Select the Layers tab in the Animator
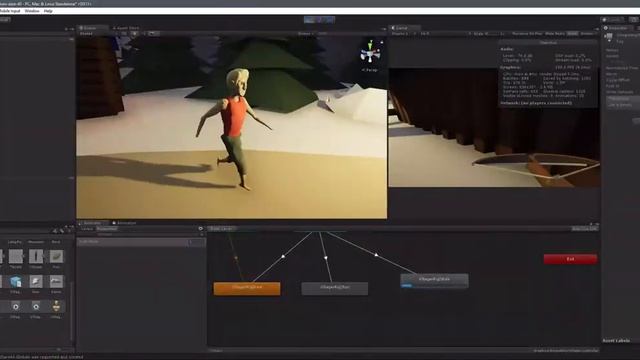The width and height of the screenshot is (640, 360). click(87, 229)
